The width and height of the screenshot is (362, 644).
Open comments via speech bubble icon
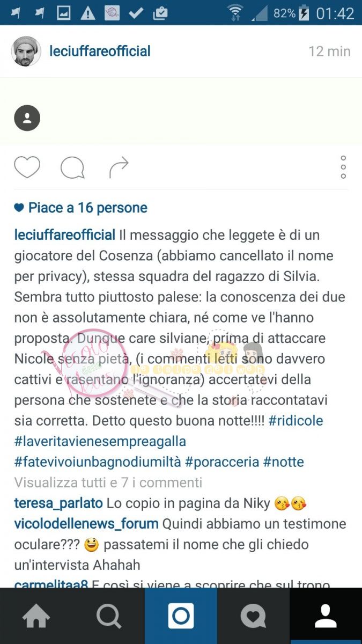point(72,168)
